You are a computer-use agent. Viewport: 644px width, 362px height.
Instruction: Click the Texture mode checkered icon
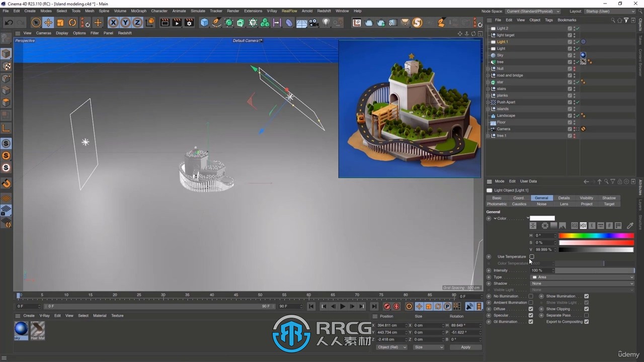(x=6, y=66)
